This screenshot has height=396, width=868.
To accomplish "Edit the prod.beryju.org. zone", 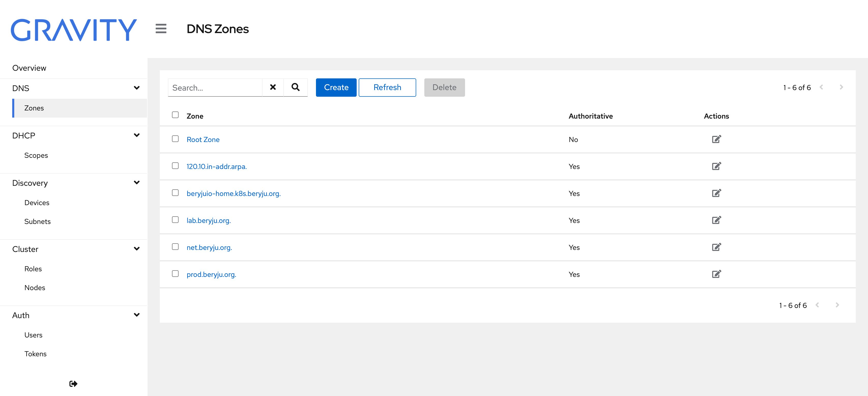I will [x=716, y=274].
